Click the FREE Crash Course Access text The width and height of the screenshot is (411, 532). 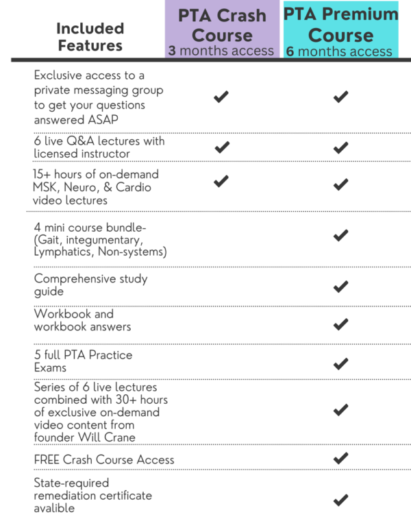pyautogui.click(x=104, y=459)
